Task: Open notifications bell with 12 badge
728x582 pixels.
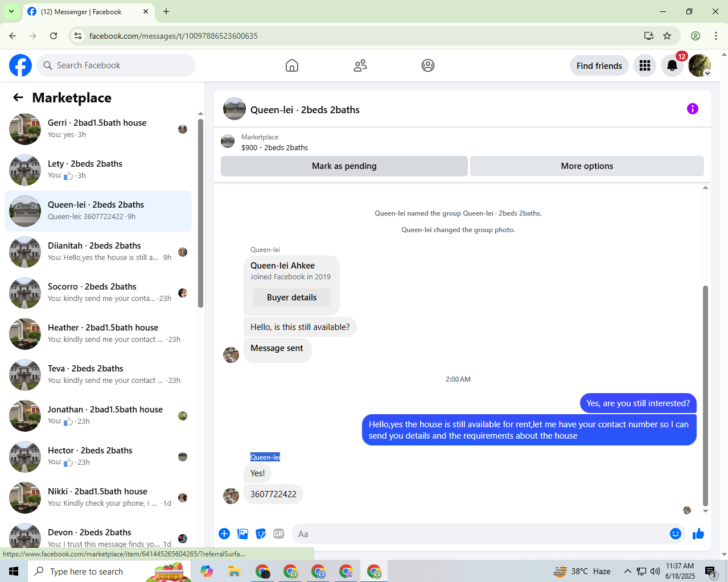Action: coord(672,65)
